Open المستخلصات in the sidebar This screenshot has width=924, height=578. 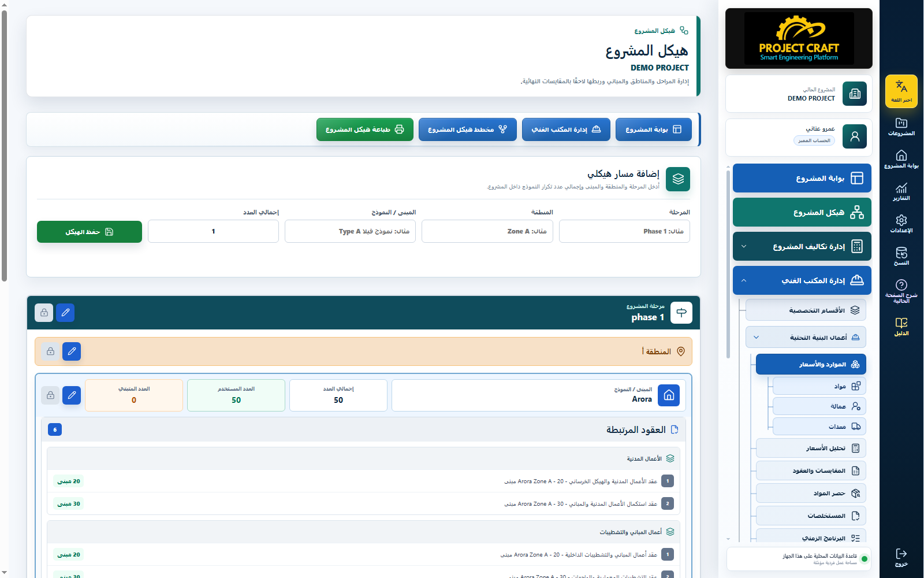click(811, 516)
